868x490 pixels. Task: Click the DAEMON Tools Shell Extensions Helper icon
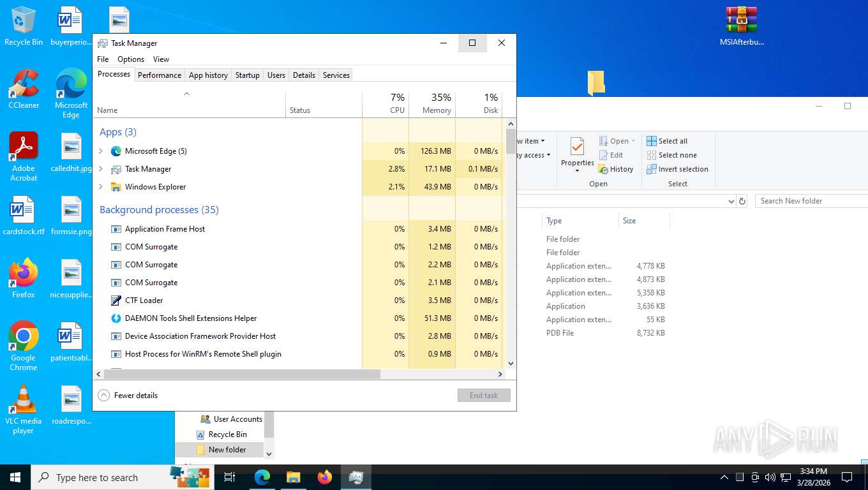tap(116, 318)
